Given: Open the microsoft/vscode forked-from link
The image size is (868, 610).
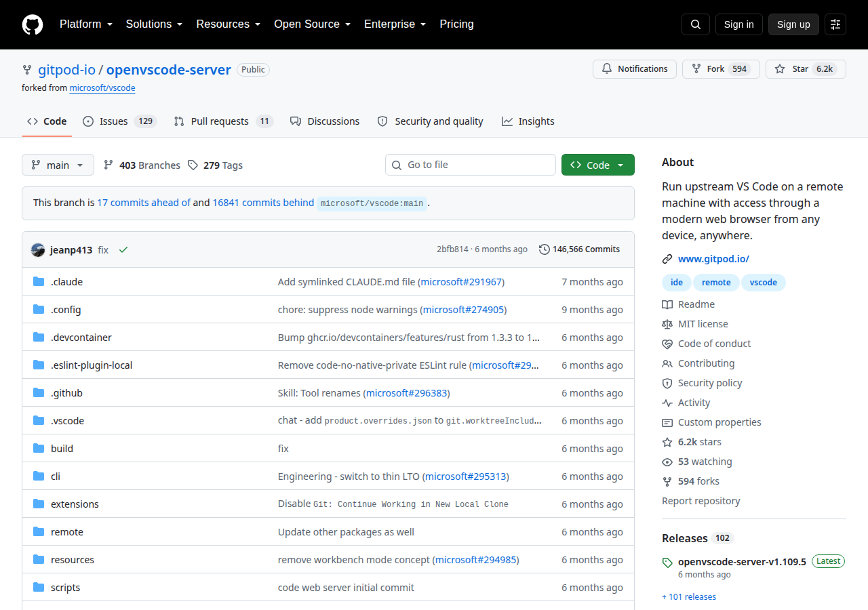Looking at the screenshot, I should pyautogui.click(x=102, y=88).
